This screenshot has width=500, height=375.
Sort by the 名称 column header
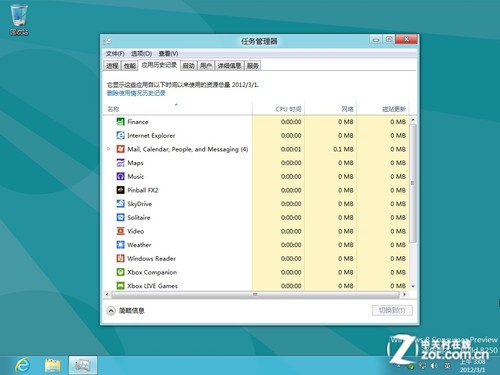[x=178, y=109]
